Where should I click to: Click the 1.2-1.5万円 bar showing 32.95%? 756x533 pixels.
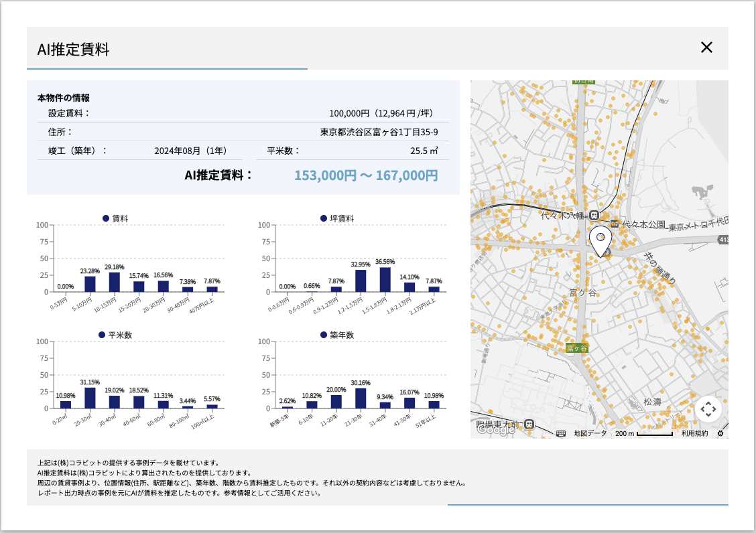(361, 281)
